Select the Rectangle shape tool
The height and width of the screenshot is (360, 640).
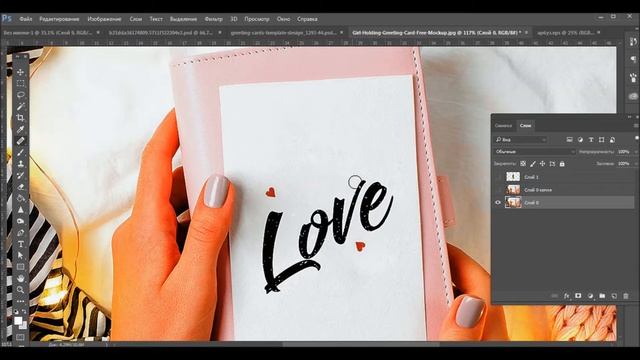pyautogui.click(x=20, y=267)
